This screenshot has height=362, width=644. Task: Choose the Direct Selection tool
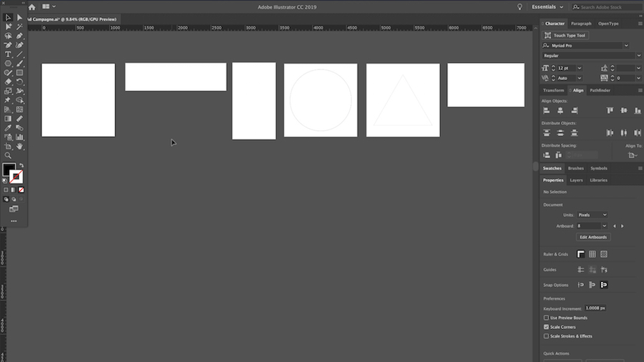click(19, 17)
